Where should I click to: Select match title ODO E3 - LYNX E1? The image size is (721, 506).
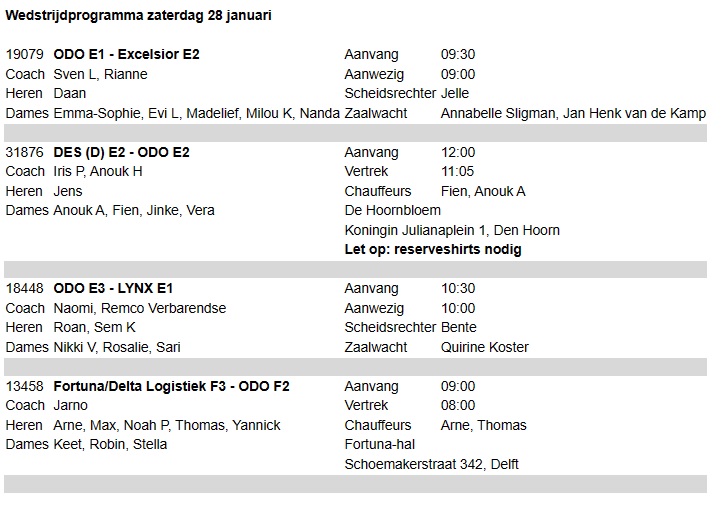[113, 288]
